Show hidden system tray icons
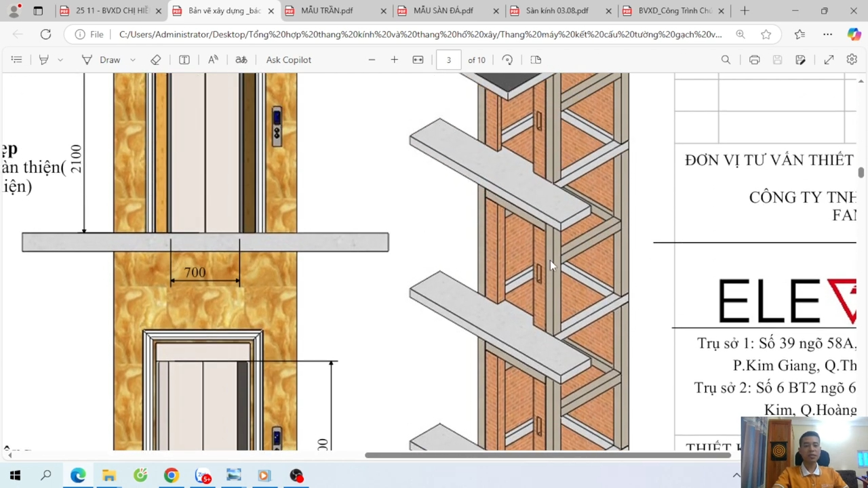 point(736,475)
